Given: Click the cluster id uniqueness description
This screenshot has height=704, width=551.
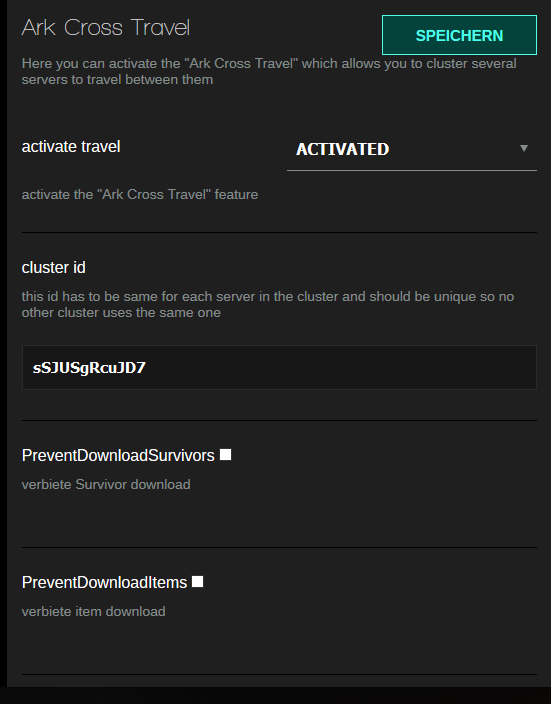Looking at the screenshot, I should point(268,304).
